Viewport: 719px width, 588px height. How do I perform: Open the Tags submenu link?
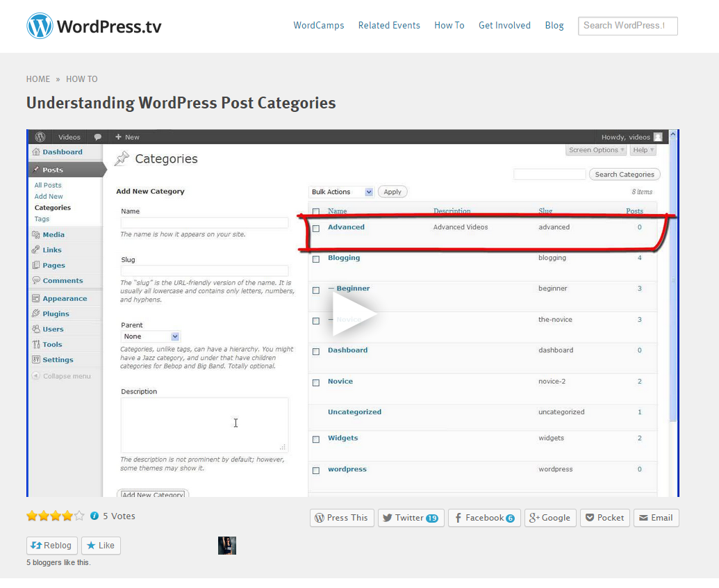click(x=42, y=219)
